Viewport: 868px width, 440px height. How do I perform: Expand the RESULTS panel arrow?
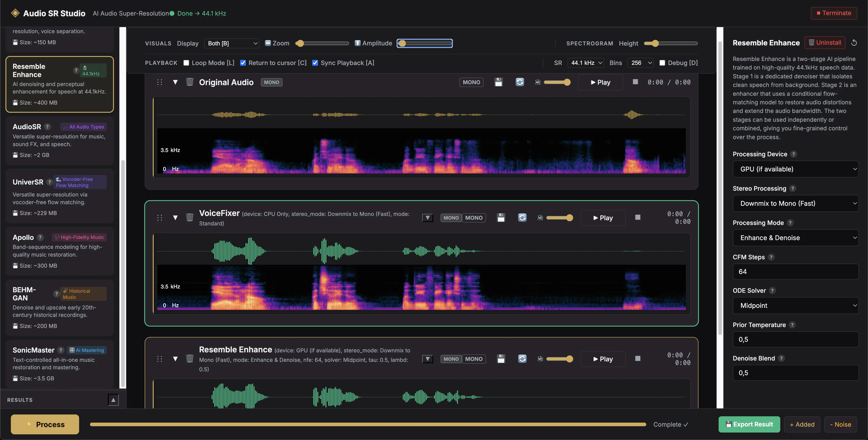[x=113, y=400]
